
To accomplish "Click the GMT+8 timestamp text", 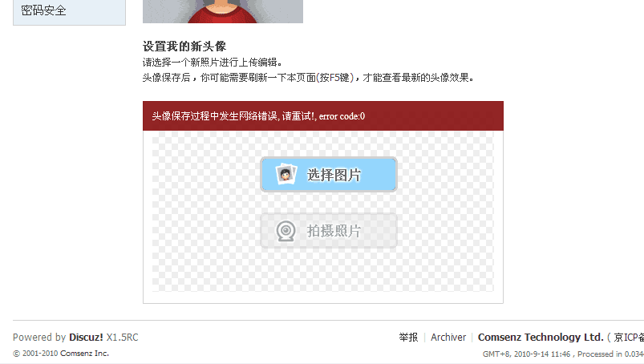I will click(x=527, y=354).
